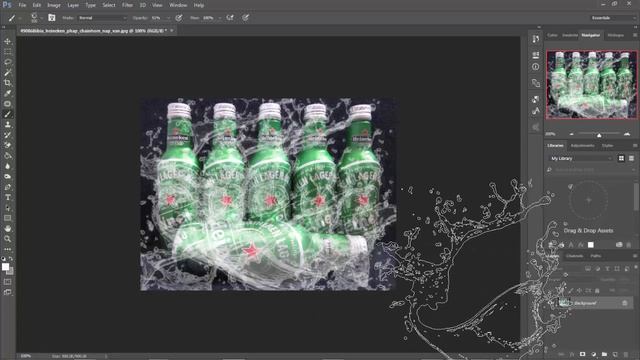This screenshot has width=640, height=360.
Task: Select the Magic Wand tool
Action: [x=7, y=73]
